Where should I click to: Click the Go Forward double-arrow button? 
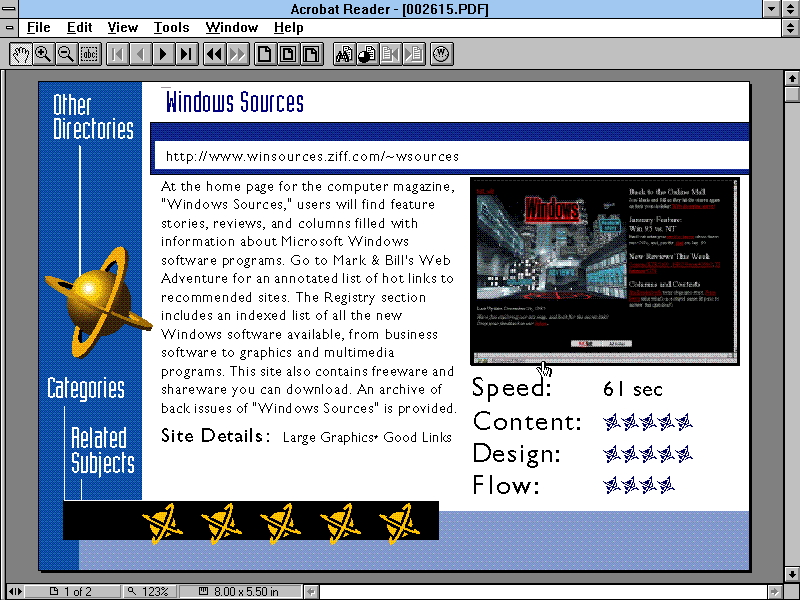pos(237,54)
